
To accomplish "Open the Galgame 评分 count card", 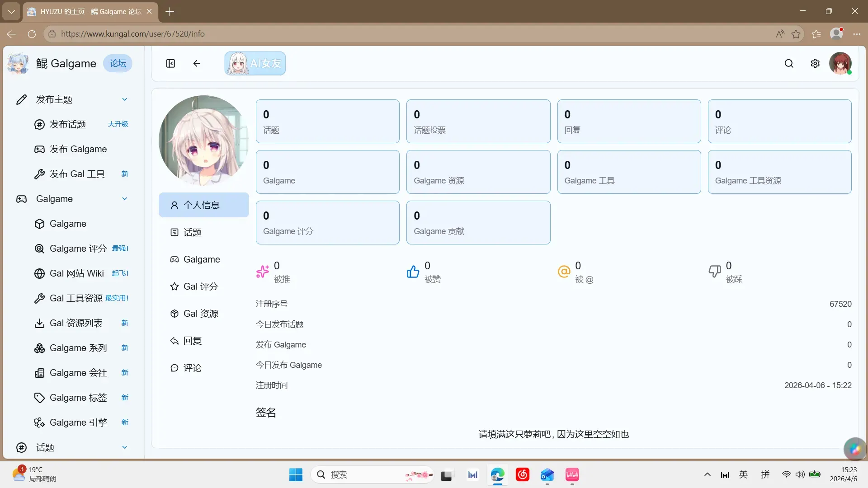I will [x=328, y=223].
